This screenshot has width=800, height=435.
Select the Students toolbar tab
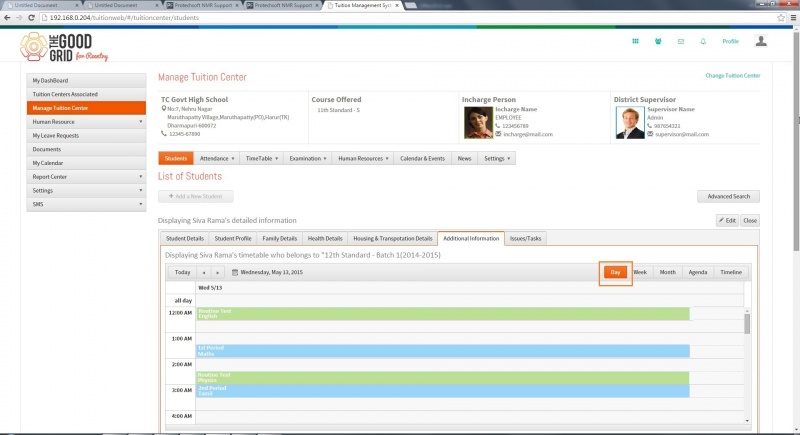(176, 159)
